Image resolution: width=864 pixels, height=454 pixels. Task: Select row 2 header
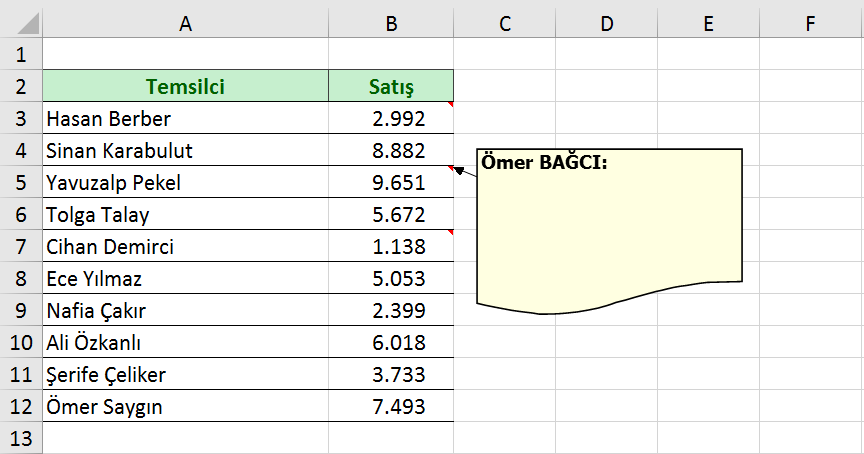click(x=21, y=87)
